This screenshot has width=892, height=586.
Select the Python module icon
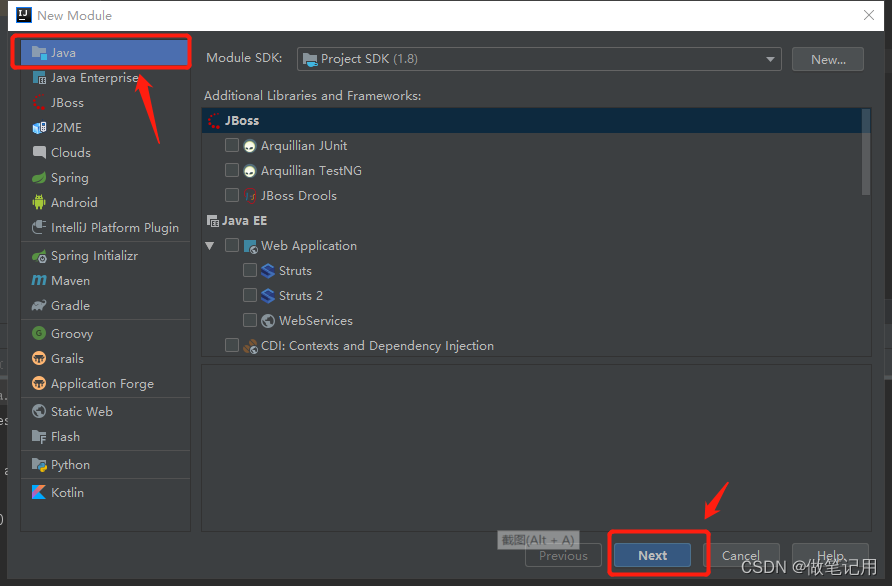pyautogui.click(x=39, y=465)
